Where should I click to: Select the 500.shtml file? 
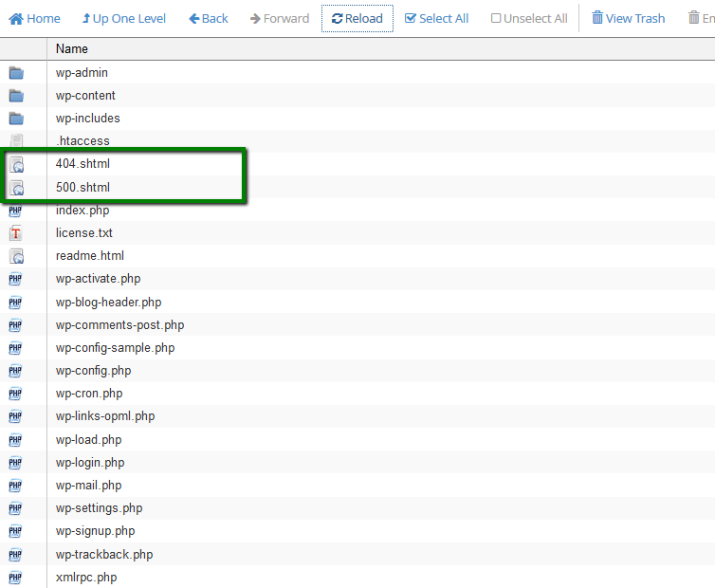(82, 187)
